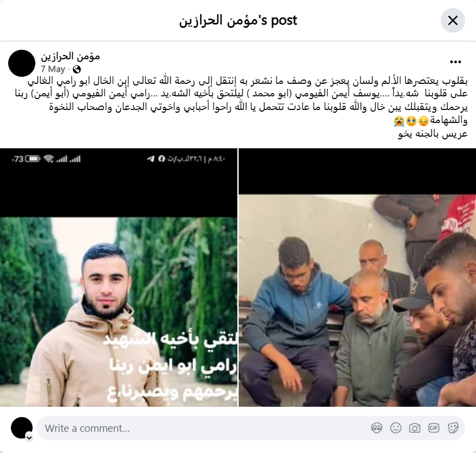Add a GIF to the comment
Screen dimensions: 476x453
click(434, 428)
